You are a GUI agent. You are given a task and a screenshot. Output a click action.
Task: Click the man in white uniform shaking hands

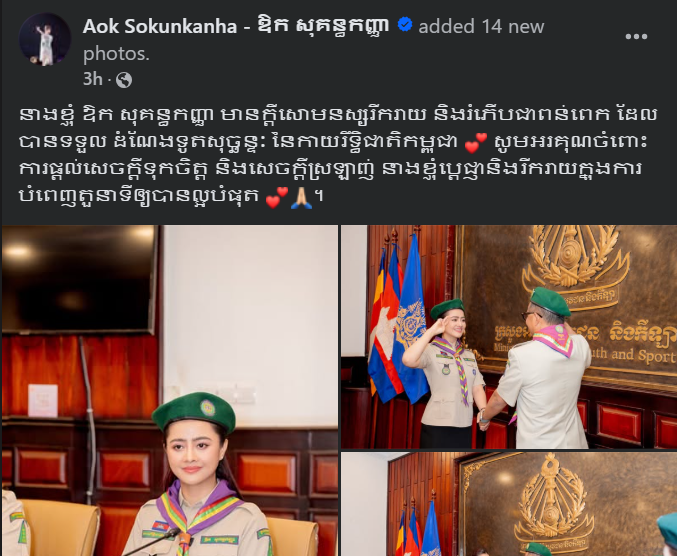[x=541, y=369]
